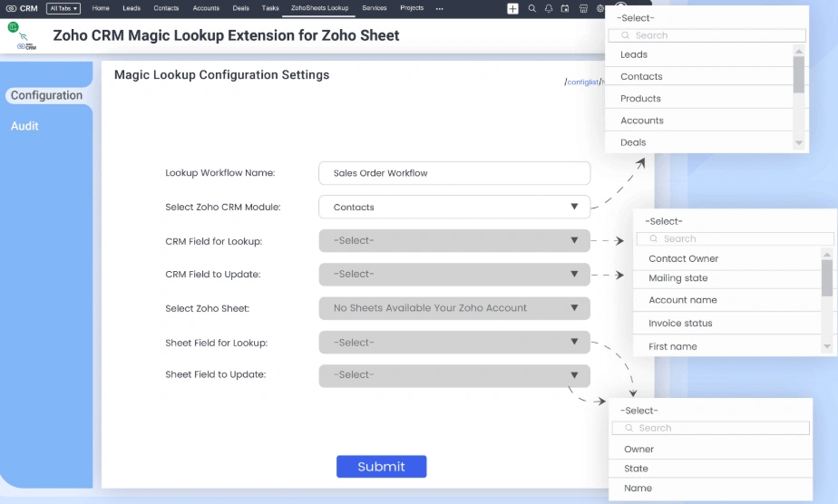Go to the Home tab
The image size is (838, 504).
pos(101,8)
